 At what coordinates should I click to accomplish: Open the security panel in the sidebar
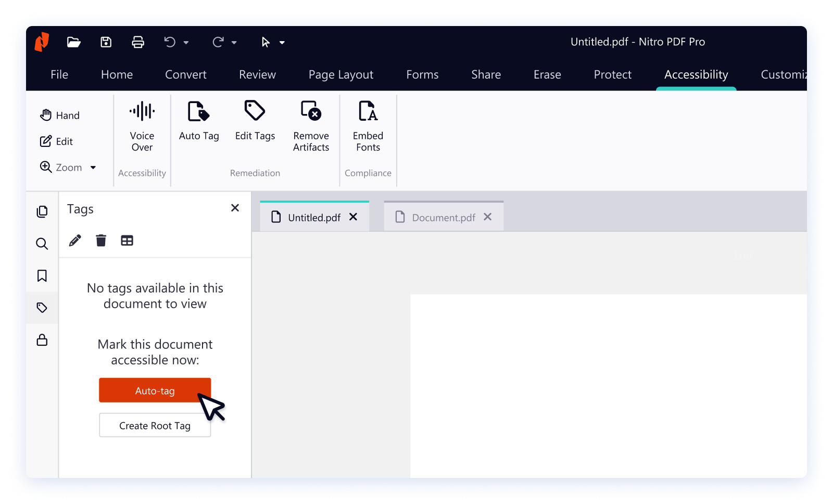(x=42, y=341)
